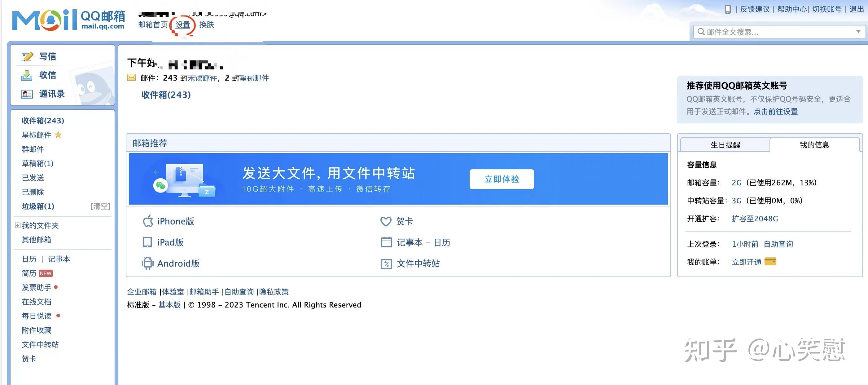This screenshot has height=385, width=868.
Task: Open 记事本 in sidebar
Action: click(x=59, y=259)
